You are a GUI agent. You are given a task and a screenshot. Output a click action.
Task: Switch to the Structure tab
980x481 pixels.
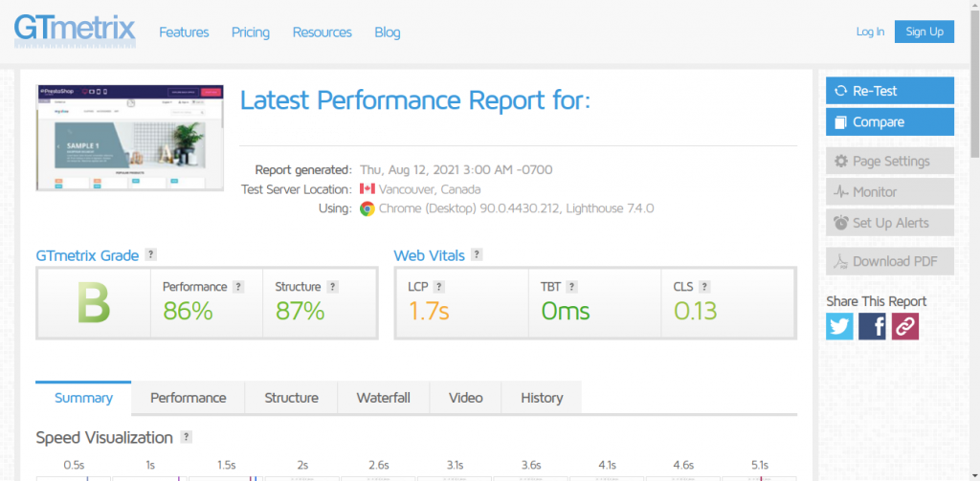pos(291,398)
